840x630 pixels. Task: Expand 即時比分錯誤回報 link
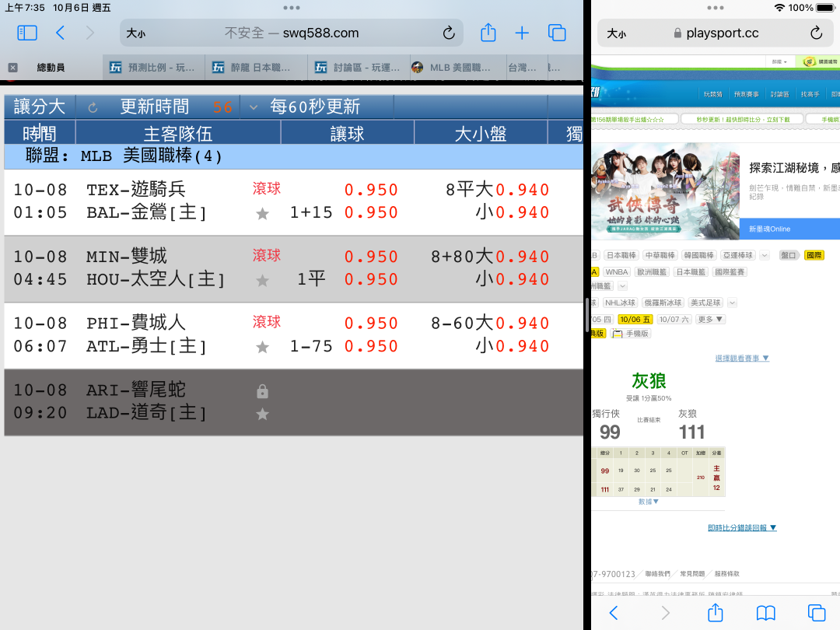point(742,527)
